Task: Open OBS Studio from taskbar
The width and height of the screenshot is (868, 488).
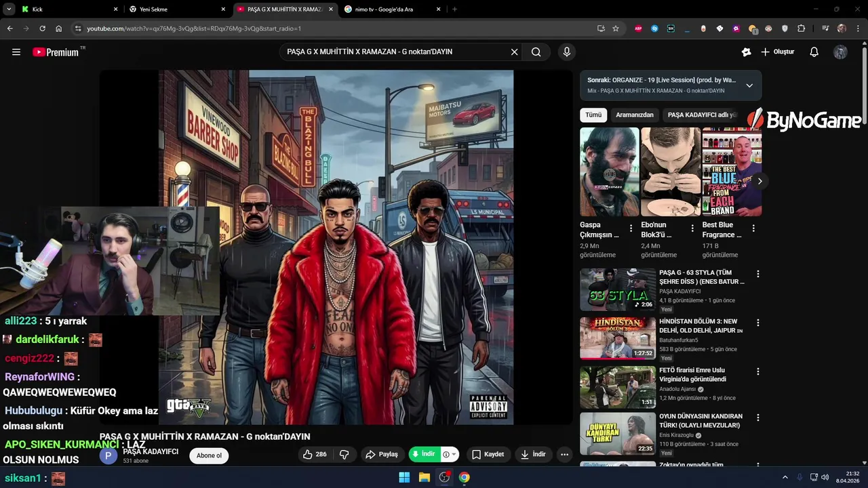Action: coord(444,477)
